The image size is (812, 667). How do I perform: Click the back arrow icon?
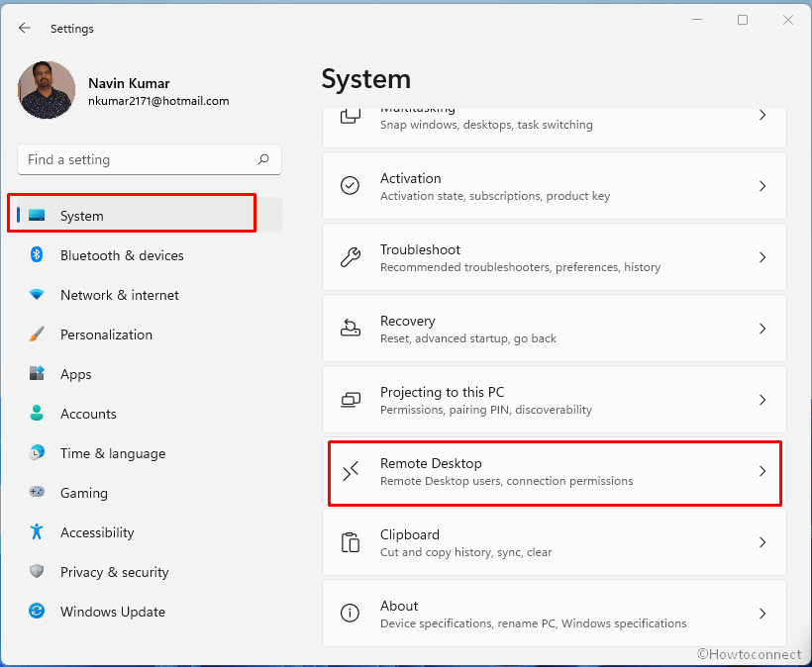25,28
